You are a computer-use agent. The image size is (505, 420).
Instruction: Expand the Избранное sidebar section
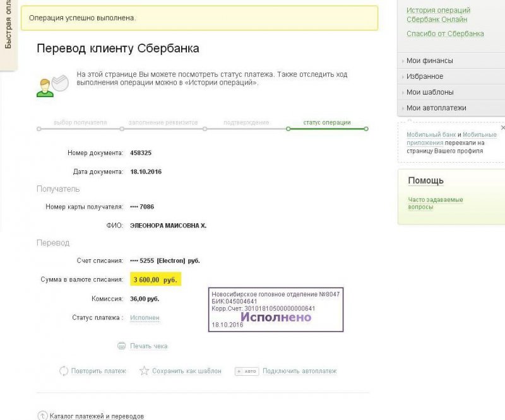coord(451,76)
